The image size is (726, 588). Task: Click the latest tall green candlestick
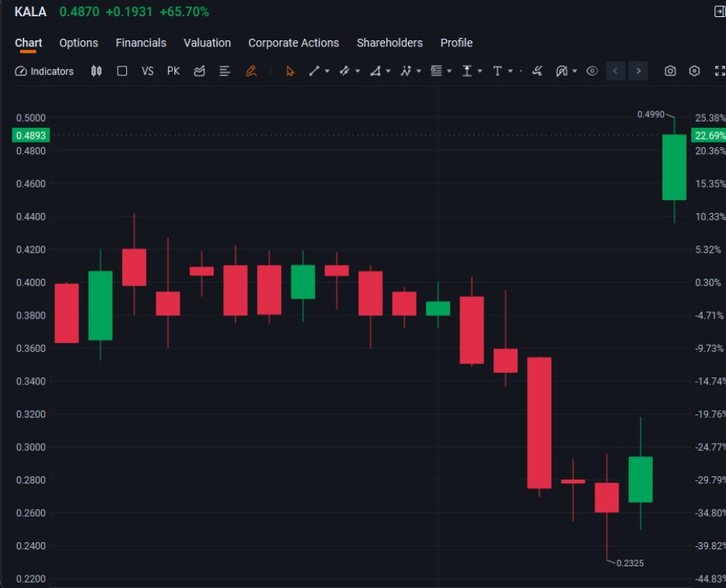point(674,167)
